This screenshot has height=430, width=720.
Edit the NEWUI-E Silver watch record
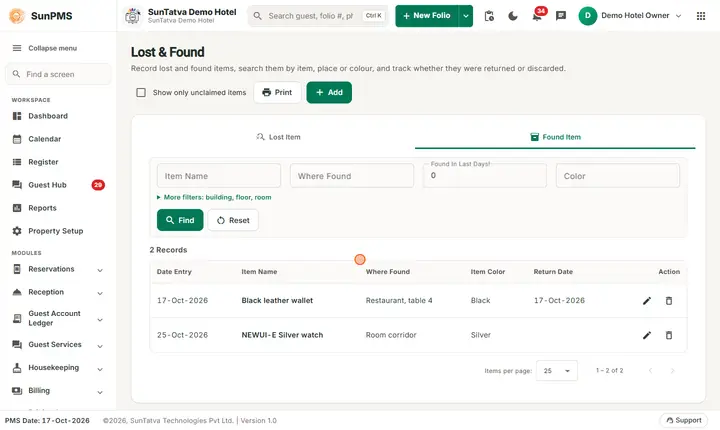click(x=647, y=335)
